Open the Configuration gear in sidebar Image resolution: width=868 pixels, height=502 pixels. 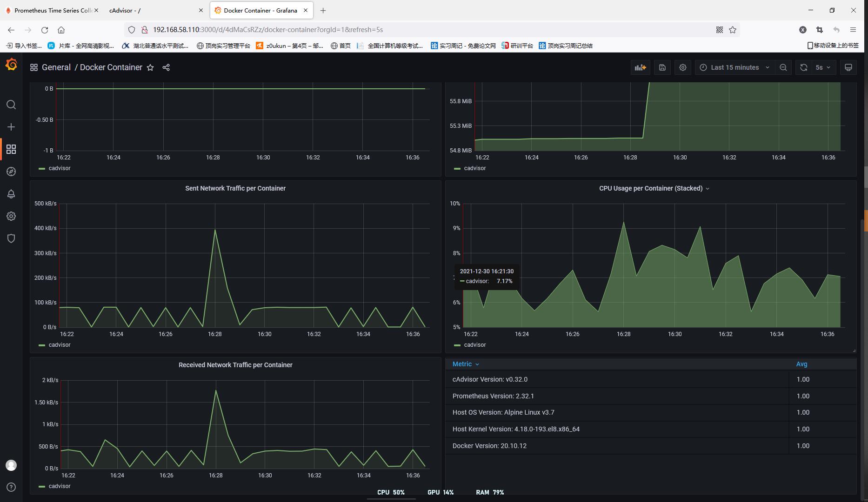click(11, 216)
